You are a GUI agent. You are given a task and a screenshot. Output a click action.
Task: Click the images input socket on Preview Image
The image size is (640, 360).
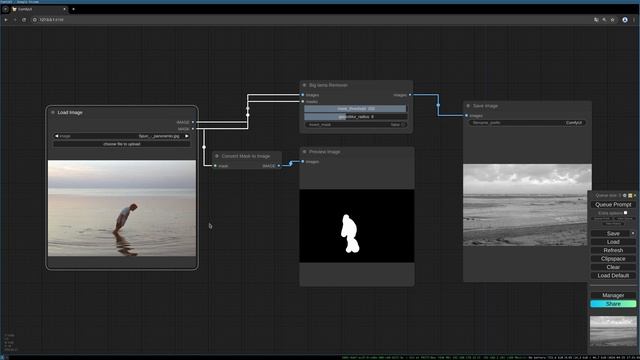point(303,162)
